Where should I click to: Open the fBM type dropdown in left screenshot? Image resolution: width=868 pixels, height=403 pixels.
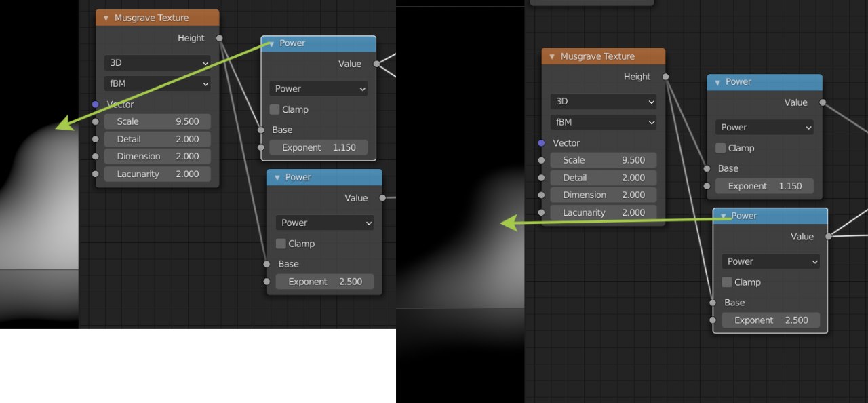click(157, 83)
